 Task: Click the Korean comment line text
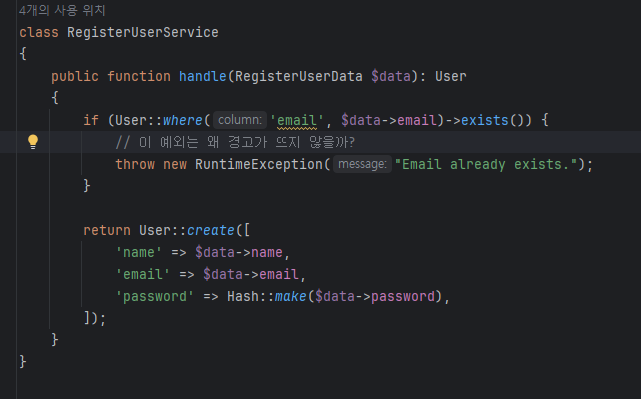(x=235, y=142)
